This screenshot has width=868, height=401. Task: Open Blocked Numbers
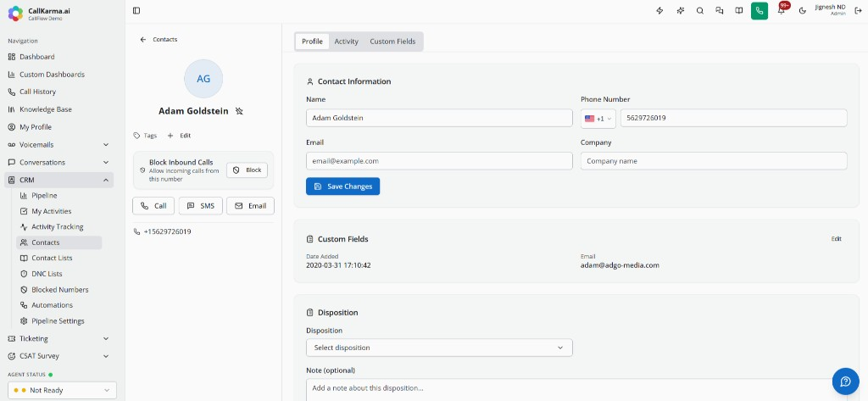(x=59, y=290)
